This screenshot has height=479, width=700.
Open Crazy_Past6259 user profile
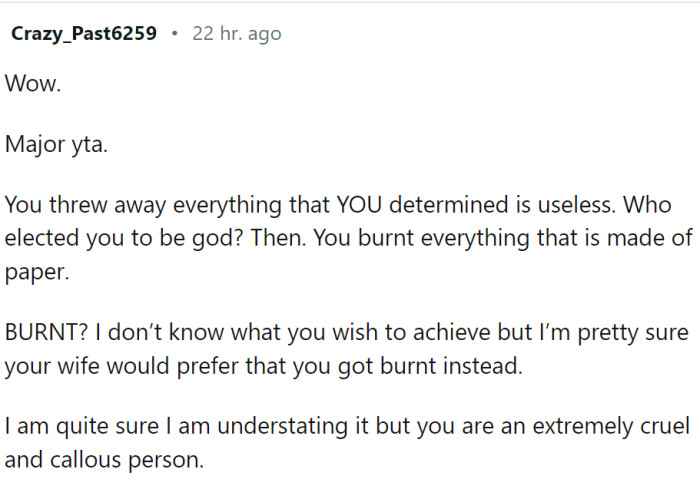[x=84, y=34]
